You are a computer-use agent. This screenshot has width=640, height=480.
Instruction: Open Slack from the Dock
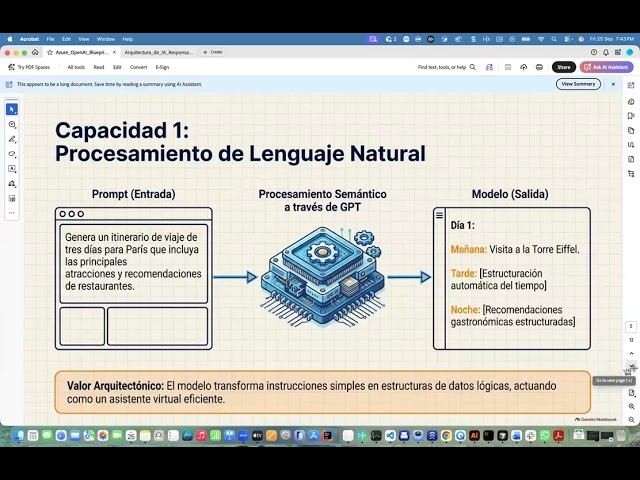[530, 436]
